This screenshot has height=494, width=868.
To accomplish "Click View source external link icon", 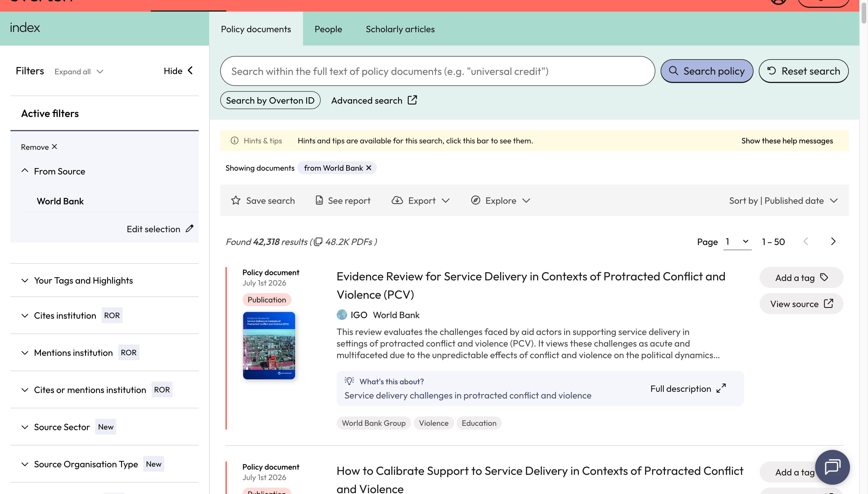I will [828, 303].
